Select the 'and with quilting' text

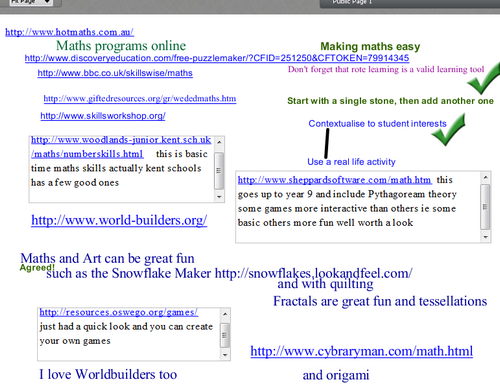tap(325, 284)
